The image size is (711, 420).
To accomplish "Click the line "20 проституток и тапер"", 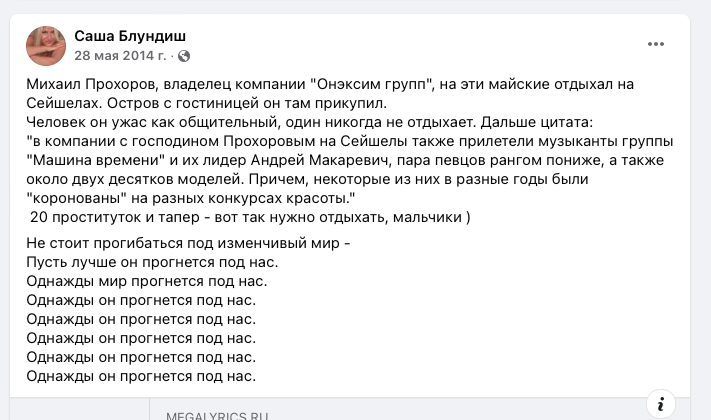I will 250,217.
